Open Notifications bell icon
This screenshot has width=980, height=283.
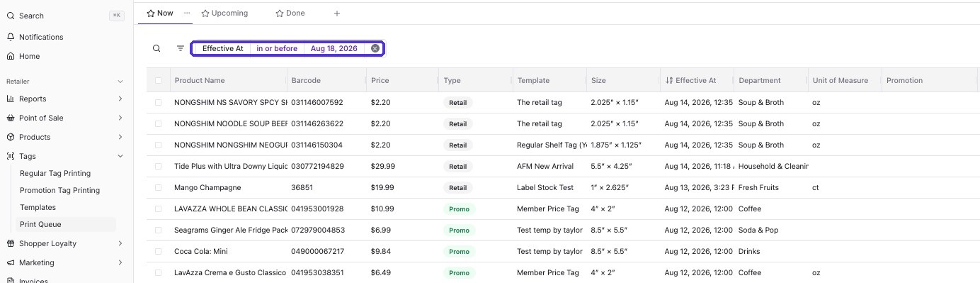[x=11, y=37]
